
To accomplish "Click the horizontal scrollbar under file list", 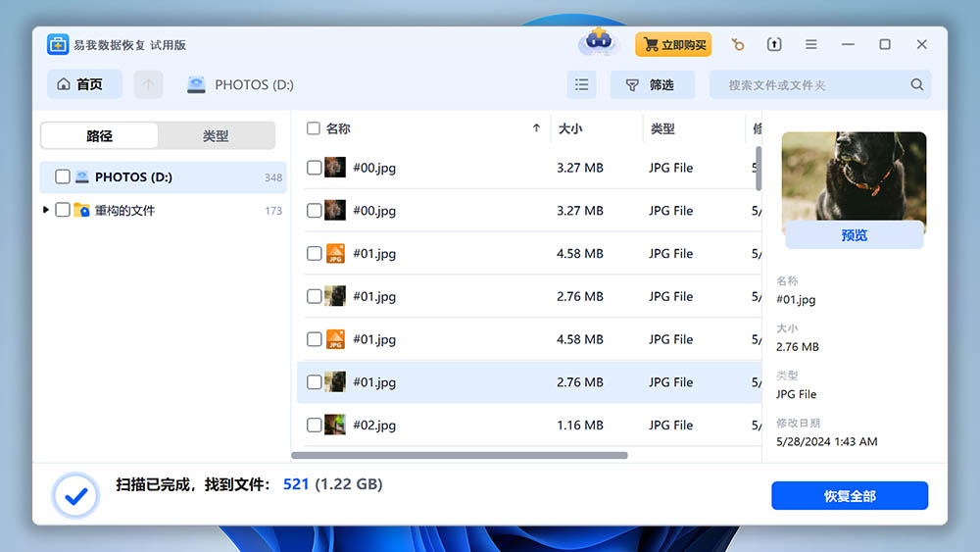I will pos(460,455).
